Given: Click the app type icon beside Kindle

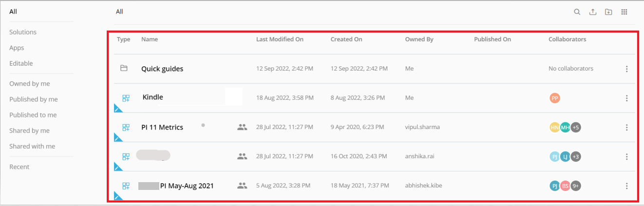Looking at the screenshot, I should click(x=126, y=98).
